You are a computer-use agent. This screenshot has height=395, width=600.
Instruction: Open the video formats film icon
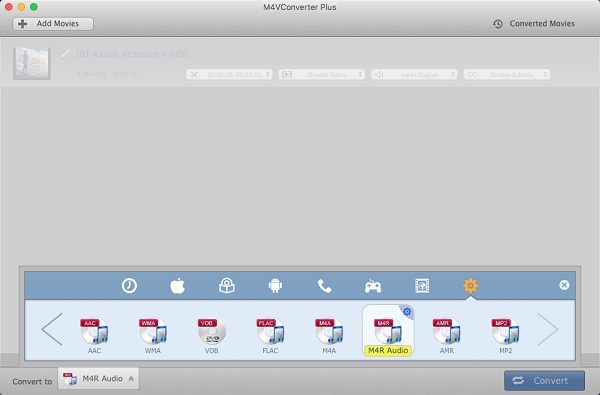pyautogui.click(x=422, y=286)
